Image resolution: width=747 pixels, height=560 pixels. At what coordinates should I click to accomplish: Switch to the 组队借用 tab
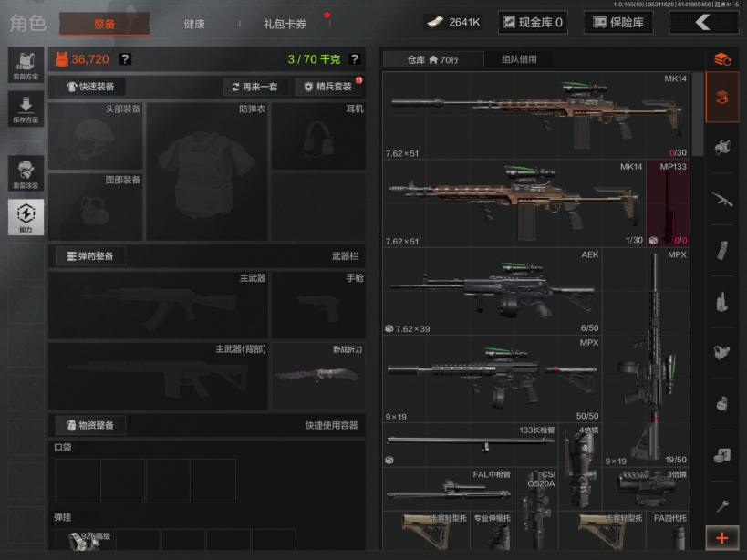(x=519, y=59)
